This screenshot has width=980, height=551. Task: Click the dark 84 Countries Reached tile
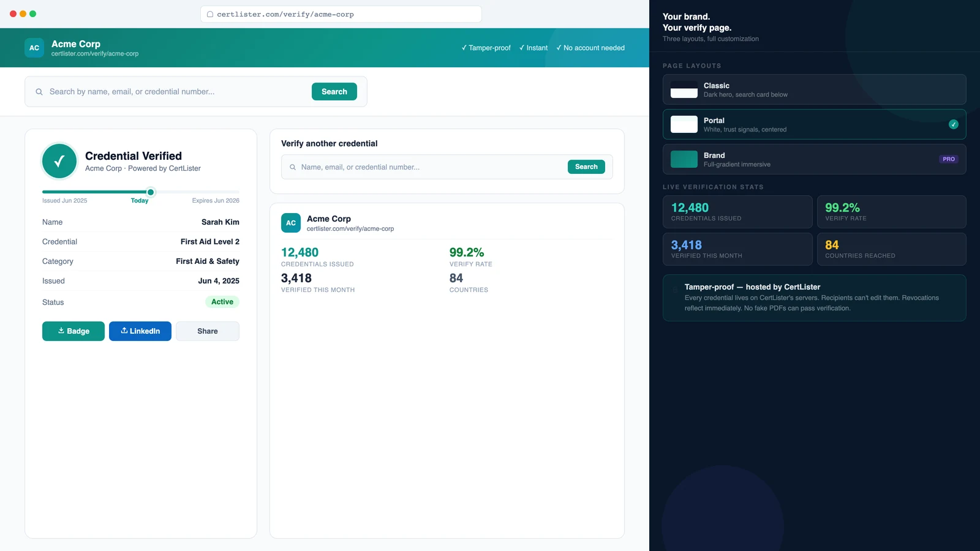click(892, 249)
